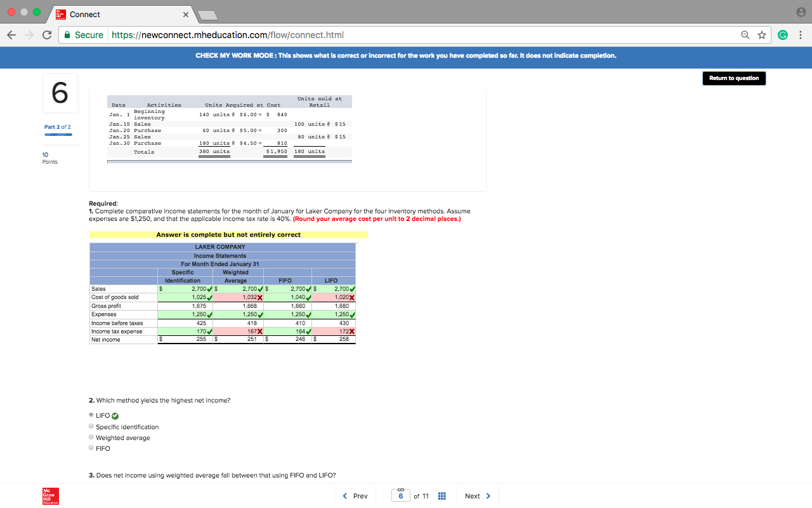Image resolution: width=812 pixels, height=508 pixels.
Task: Reload the page with refresh icon
Action: click(x=46, y=35)
